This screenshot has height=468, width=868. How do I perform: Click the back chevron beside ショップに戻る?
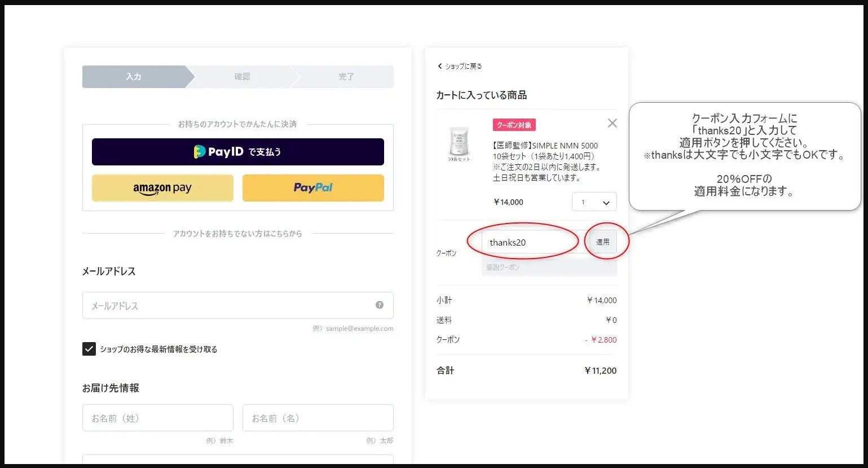pos(440,66)
